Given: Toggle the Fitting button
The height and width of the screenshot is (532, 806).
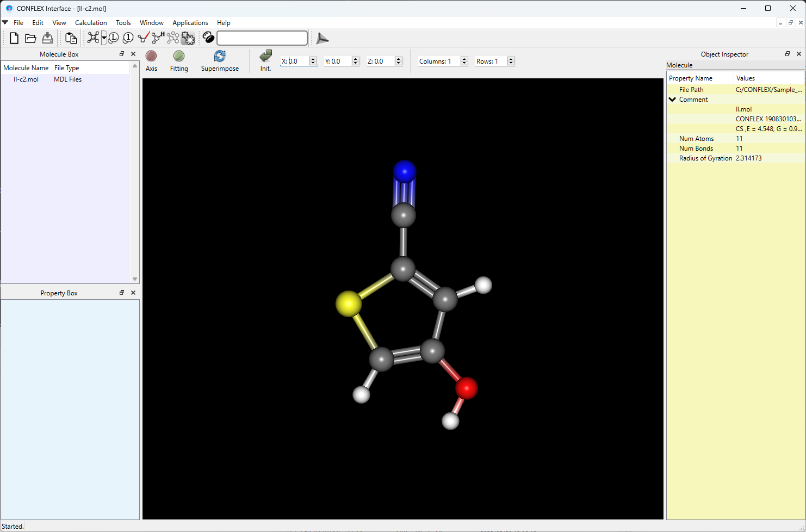Looking at the screenshot, I should (179, 61).
